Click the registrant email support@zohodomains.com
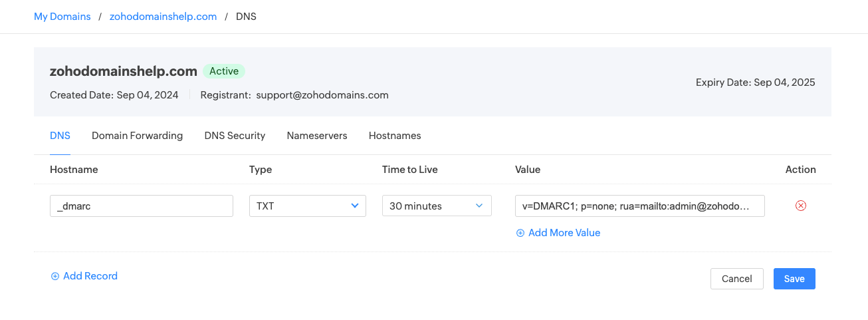Screen dimensions: 868x320 pyautogui.click(x=322, y=94)
